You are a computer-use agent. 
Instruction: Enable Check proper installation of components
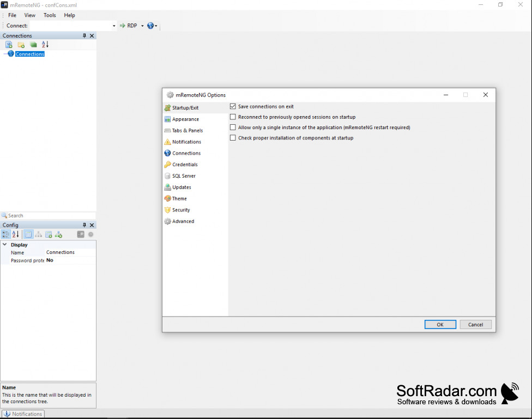pos(233,138)
